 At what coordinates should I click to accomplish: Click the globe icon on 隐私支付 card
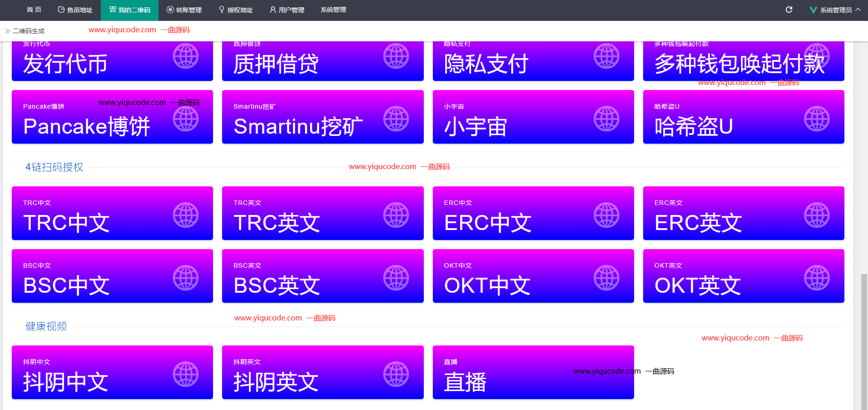coord(607,56)
